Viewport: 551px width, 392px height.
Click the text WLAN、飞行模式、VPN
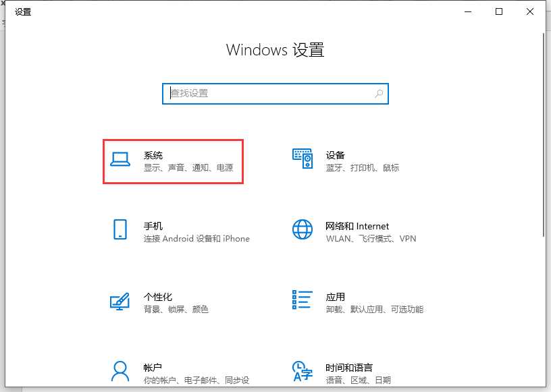point(371,238)
